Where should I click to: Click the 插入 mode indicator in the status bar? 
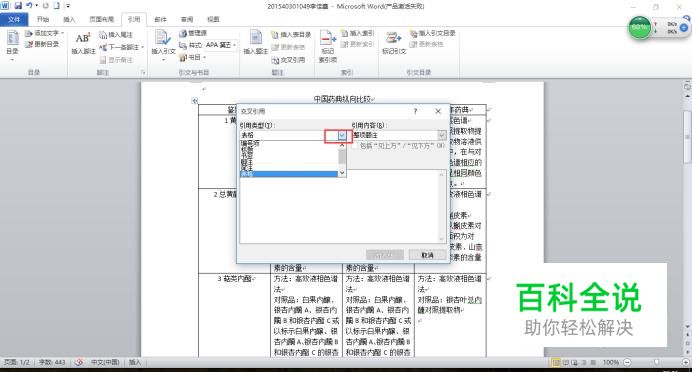pyautogui.click(x=135, y=362)
